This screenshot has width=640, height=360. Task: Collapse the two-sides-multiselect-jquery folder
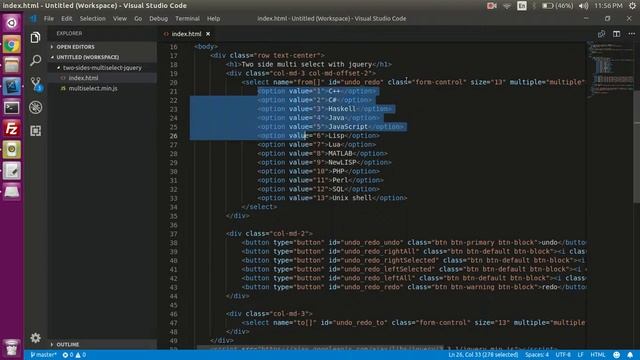click(102, 68)
